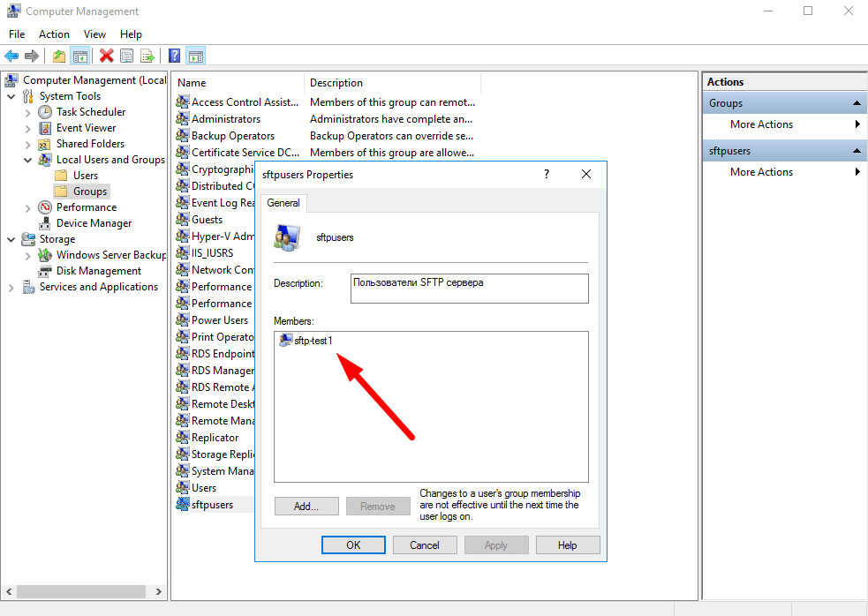
Task: Click the tree scrollbar right arrow
Action: pos(159,591)
